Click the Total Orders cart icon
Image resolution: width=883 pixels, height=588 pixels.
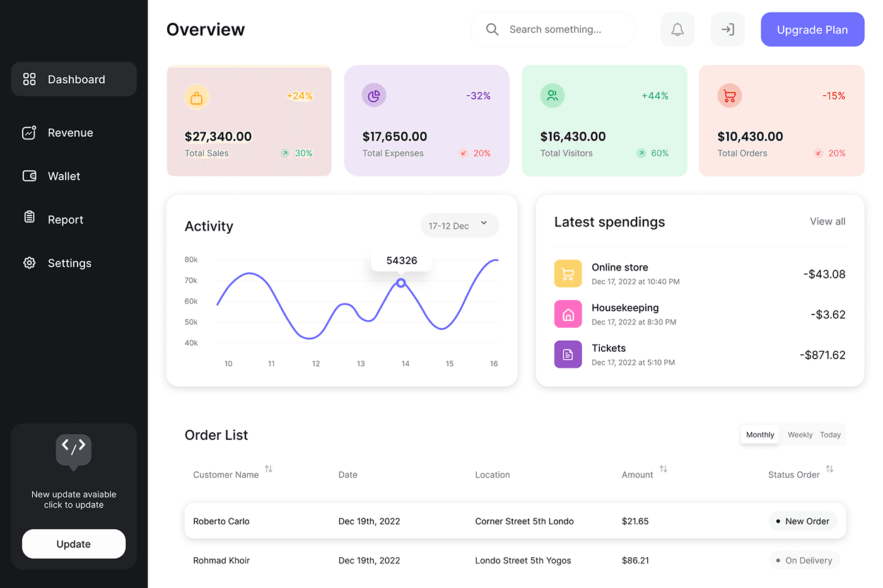(x=730, y=96)
